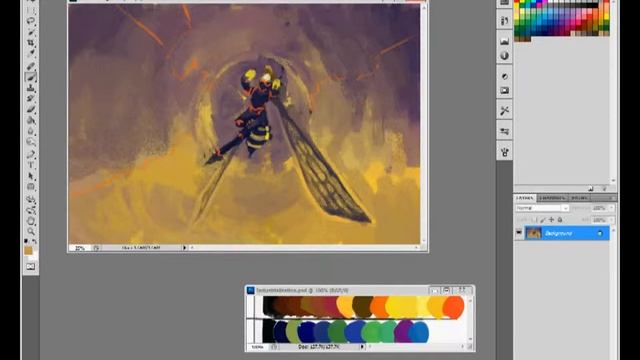The width and height of the screenshot is (640, 360).
Task: Hide the Background layer with eye icon
Action: [x=519, y=233]
